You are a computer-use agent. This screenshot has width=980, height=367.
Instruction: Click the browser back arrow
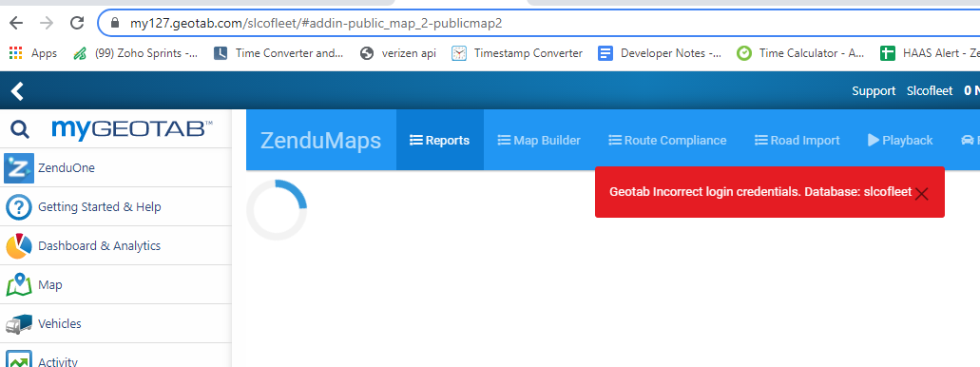coord(15,24)
